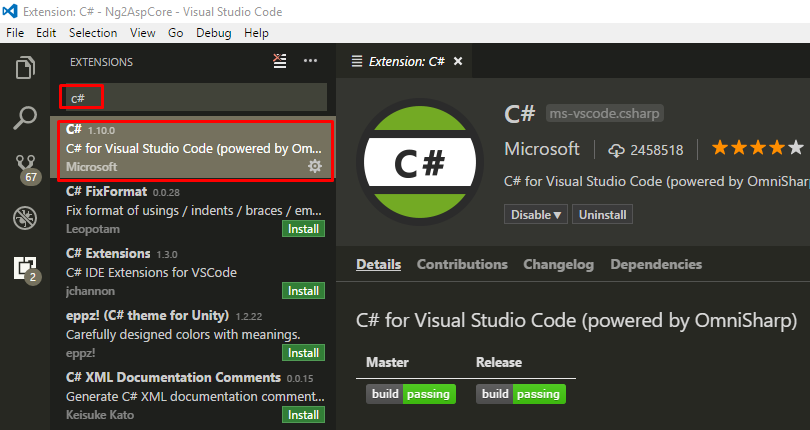Viewport: 810px width, 430px height.
Task: Open the Extensions panel more actions menu
Action: click(310, 61)
